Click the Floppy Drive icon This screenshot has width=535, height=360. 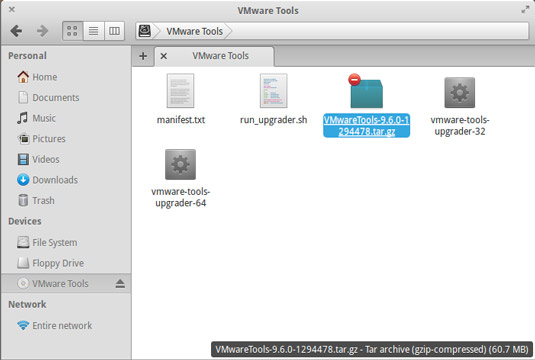[23, 263]
